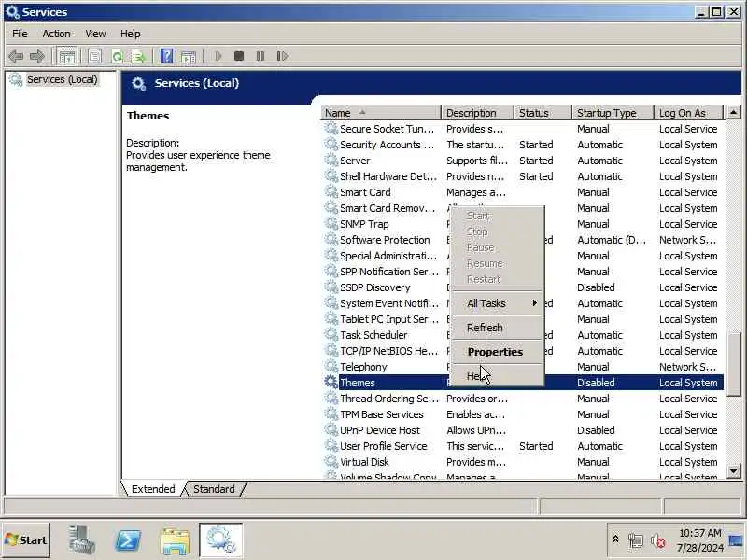Image resolution: width=747 pixels, height=560 pixels.
Task: Switch to the Extended tab
Action: click(x=153, y=489)
